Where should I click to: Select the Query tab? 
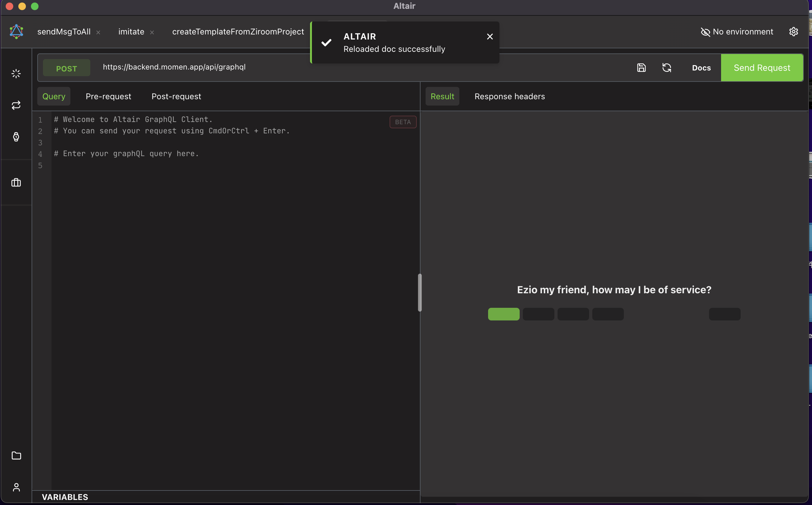click(54, 96)
